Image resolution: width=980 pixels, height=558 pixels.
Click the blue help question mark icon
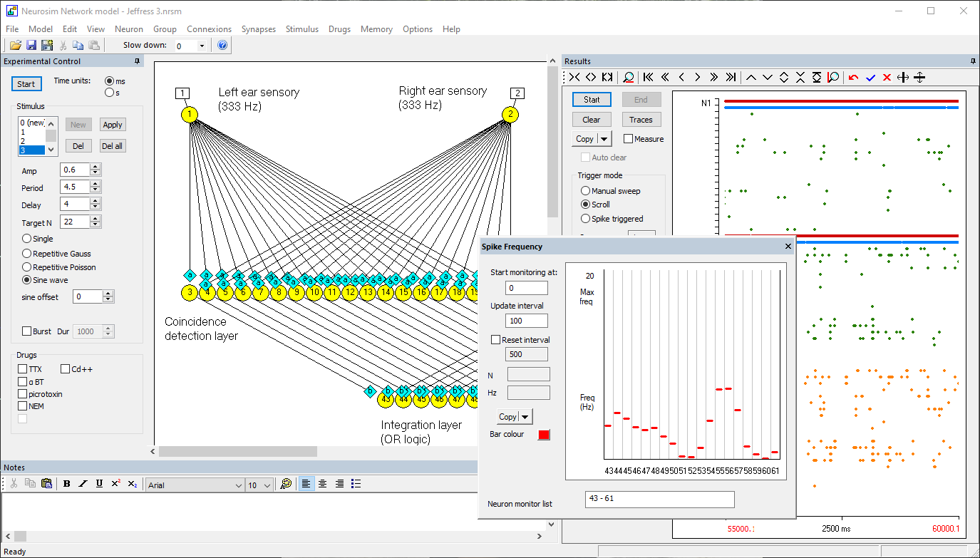(x=222, y=46)
